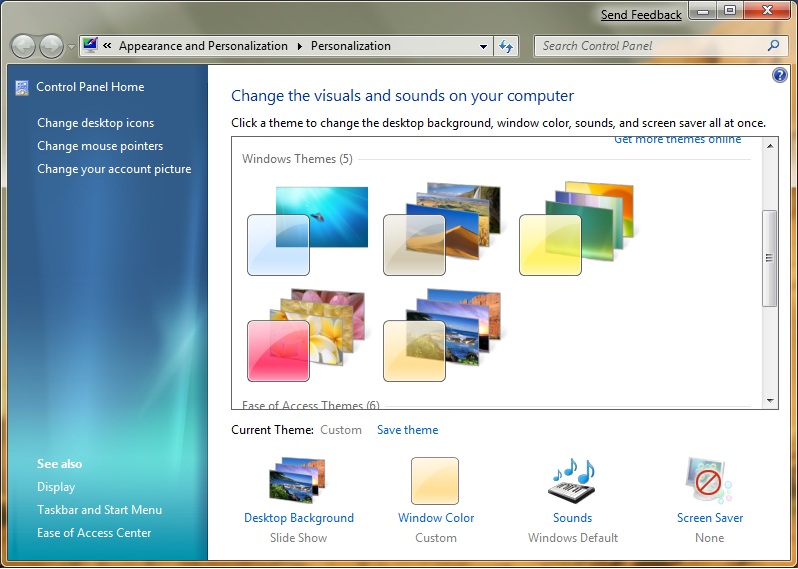Open the Sounds link
Image resolution: width=798 pixels, height=569 pixels.
pos(573,518)
